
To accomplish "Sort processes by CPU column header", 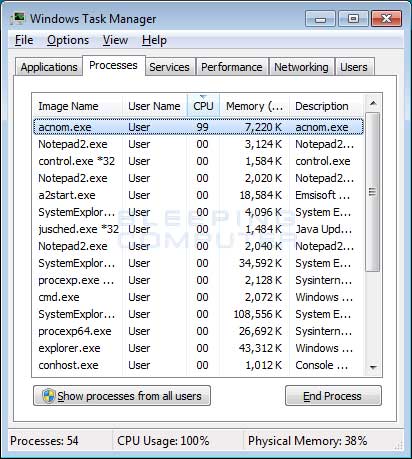I will tap(203, 106).
